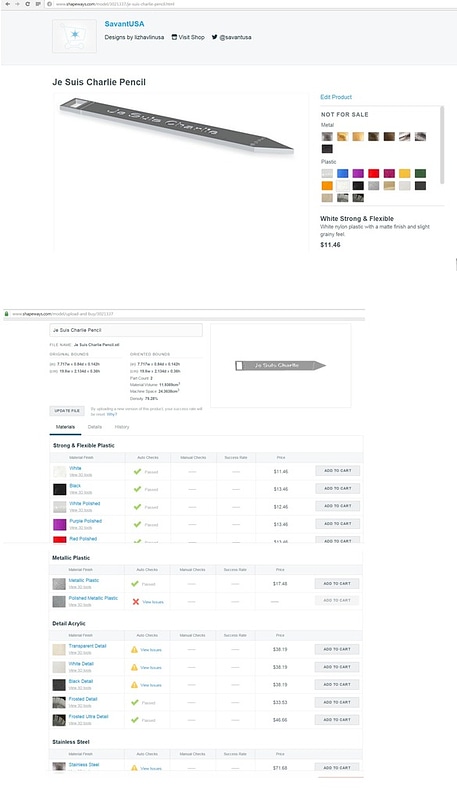This screenshot has width=457, height=800.
Task: Add Metallic Plastic to cart
Action: click(x=337, y=583)
